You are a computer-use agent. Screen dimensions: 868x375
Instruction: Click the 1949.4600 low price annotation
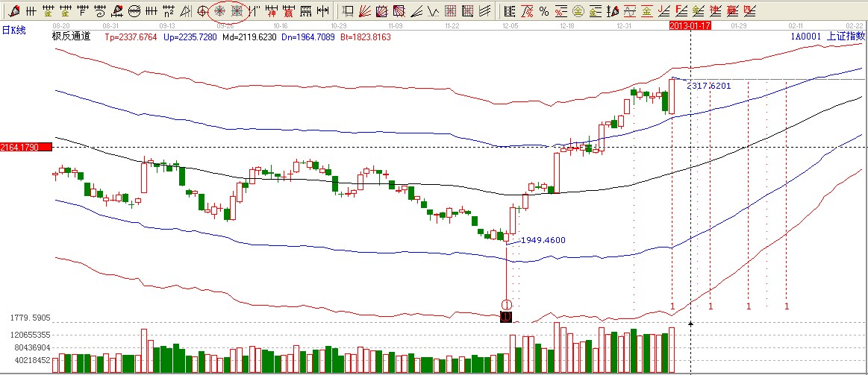click(x=543, y=240)
